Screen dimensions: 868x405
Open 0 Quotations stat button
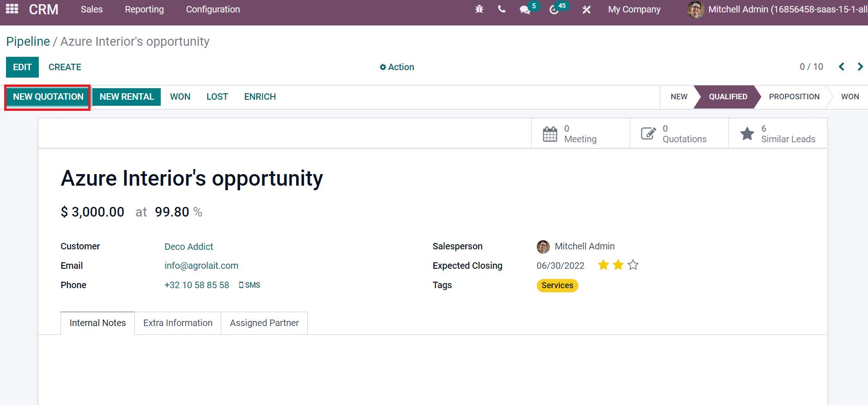pos(679,133)
